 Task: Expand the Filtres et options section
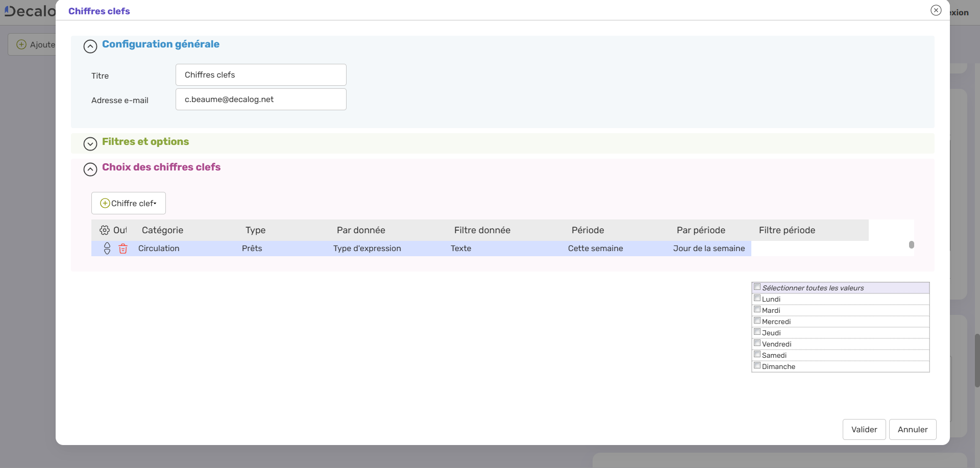coord(90,144)
